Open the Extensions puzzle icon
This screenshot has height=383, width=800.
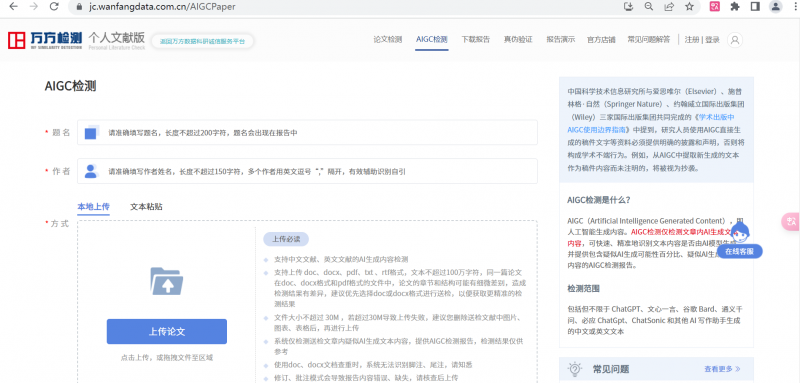coord(735,7)
